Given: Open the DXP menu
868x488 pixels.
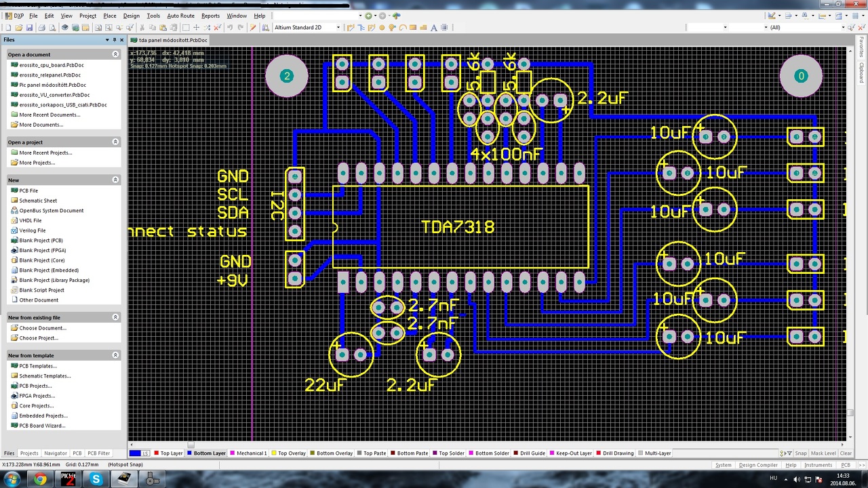Looking at the screenshot, I should pos(15,16).
